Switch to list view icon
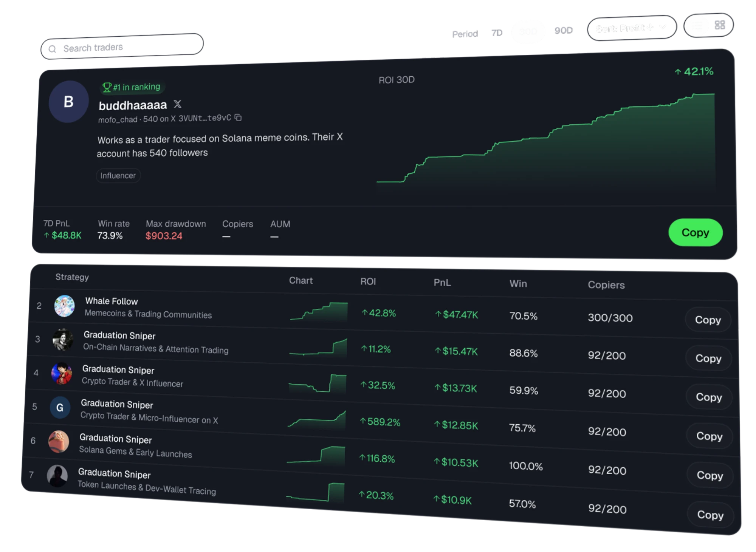756x552 pixels. coord(698,26)
